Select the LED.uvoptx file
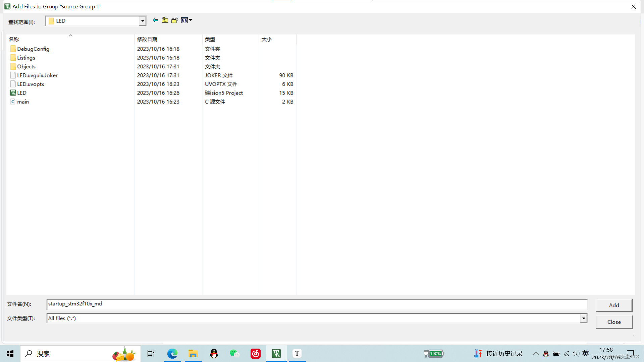This screenshot has width=644, height=362. [x=31, y=84]
